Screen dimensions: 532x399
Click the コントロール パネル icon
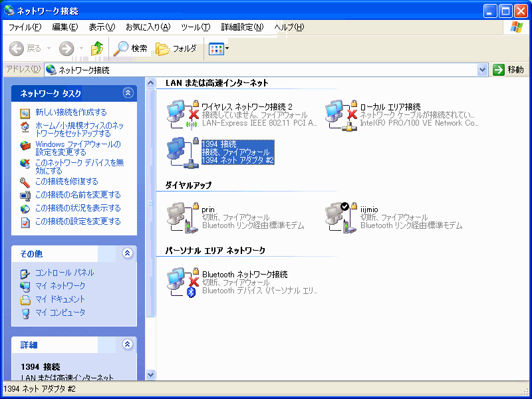pyautogui.click(x=25, y=273)
